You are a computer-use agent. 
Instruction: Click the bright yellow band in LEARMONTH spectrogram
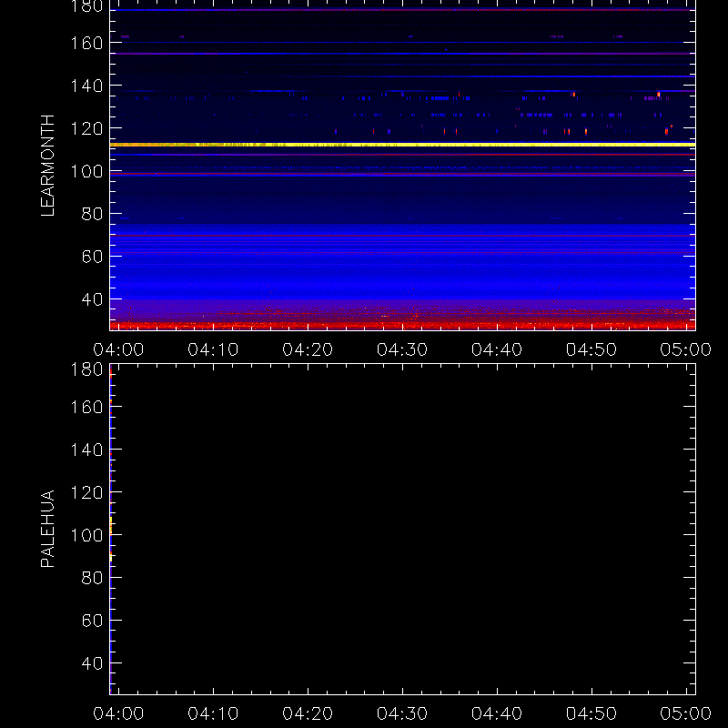pyautogui.click(x=402, y=145)
